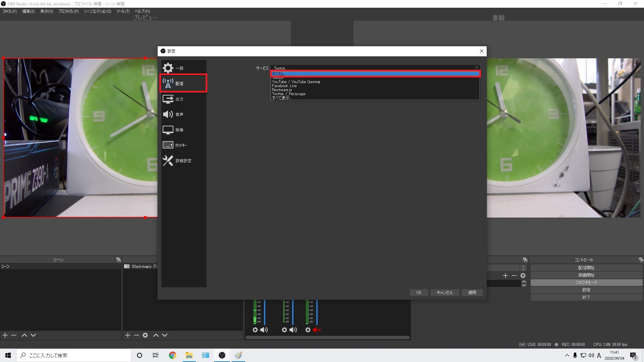This screenshot has height=362, width=644.
Task: Open 出力 (Output) settings tab
Action: tap(179, 99)
